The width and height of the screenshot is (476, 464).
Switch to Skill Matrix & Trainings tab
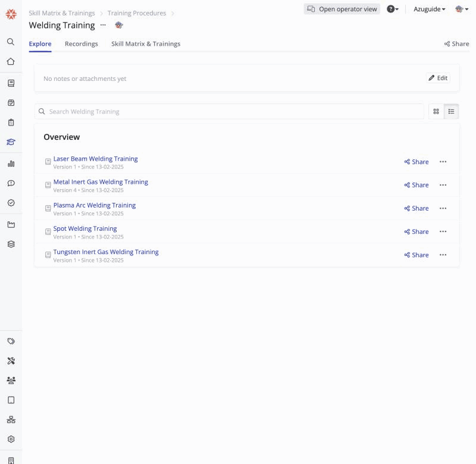click(x=146, y=43)
